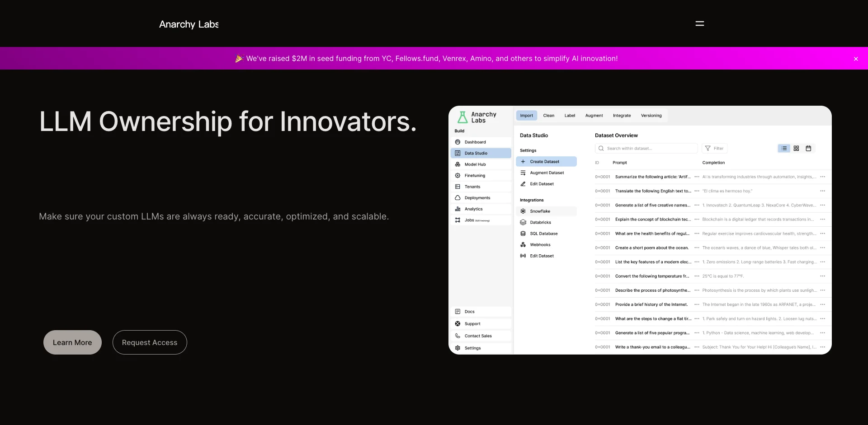
Task: Dismiss the seed funding announcement banner
Action: pyautogui.click(x=856, y=59)
